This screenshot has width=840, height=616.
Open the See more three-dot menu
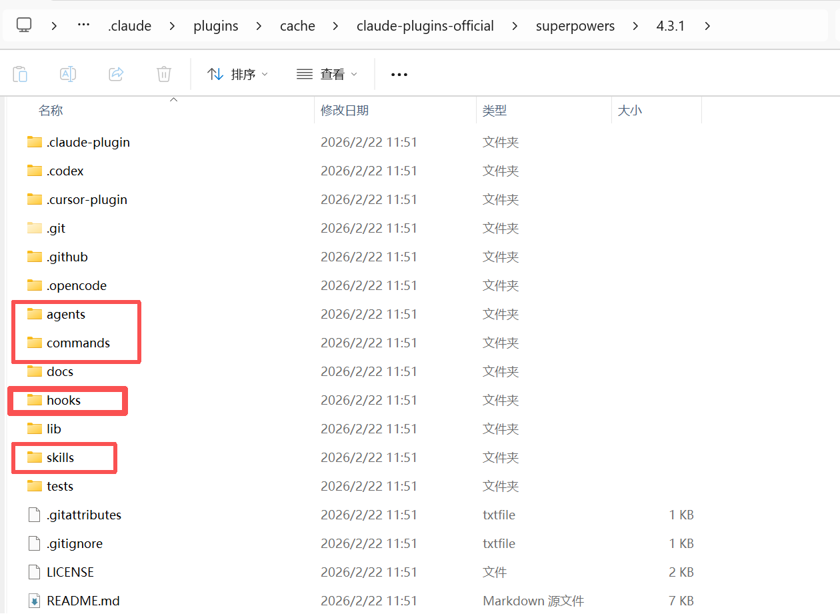click(399, 75)
